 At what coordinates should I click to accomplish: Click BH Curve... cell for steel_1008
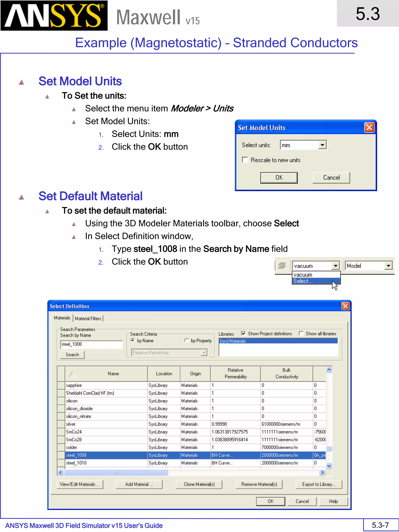[236, 455]
